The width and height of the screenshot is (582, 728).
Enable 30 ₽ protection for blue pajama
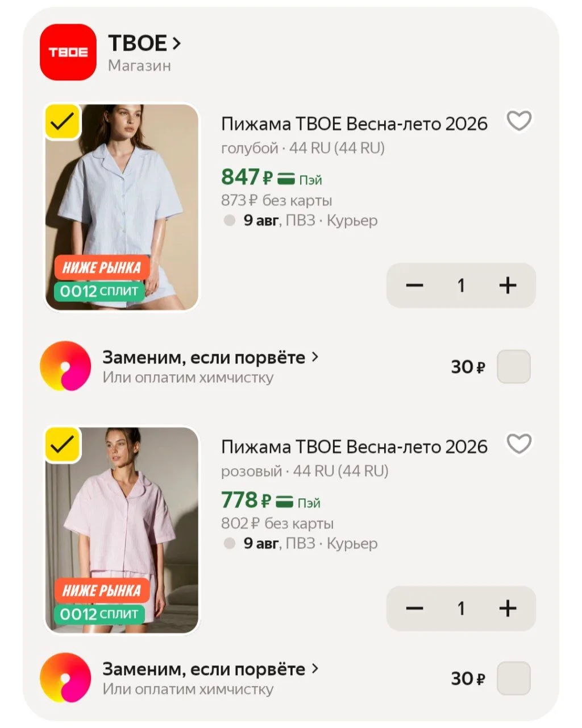tap(514, 367)
